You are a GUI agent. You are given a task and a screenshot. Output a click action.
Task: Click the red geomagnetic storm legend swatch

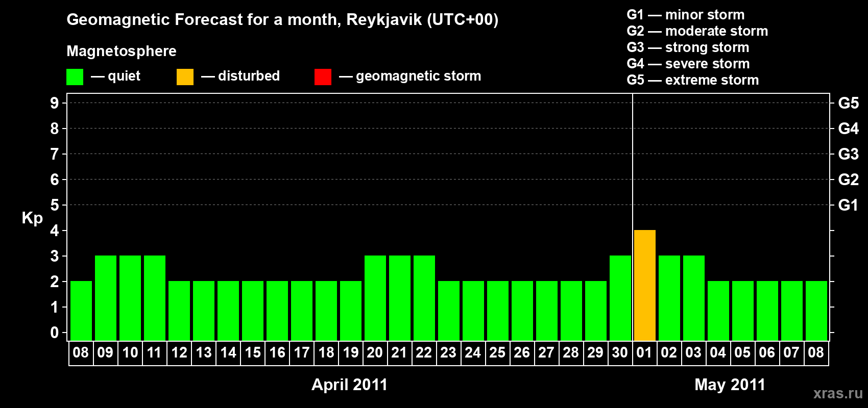[x=323, y=77]
